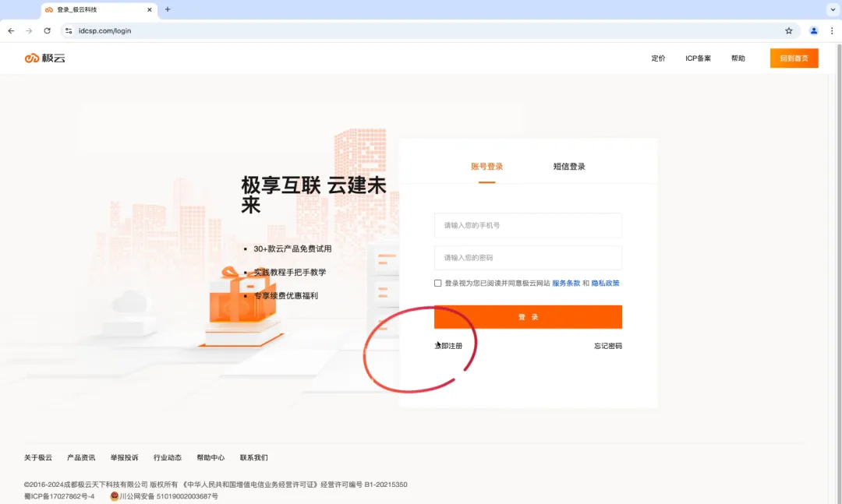The width and height of the screenshot is (842, 504).
Task: Open 定价 in the top navigation
Action: 658,58
